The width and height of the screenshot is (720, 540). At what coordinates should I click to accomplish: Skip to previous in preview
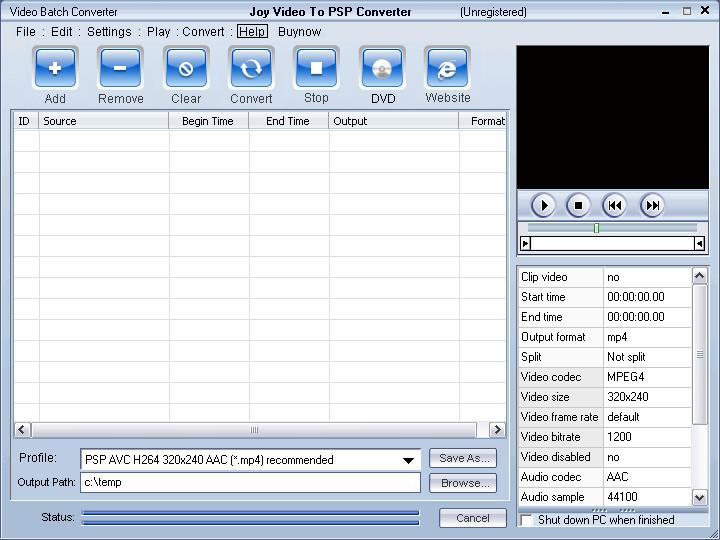point(615,205)
